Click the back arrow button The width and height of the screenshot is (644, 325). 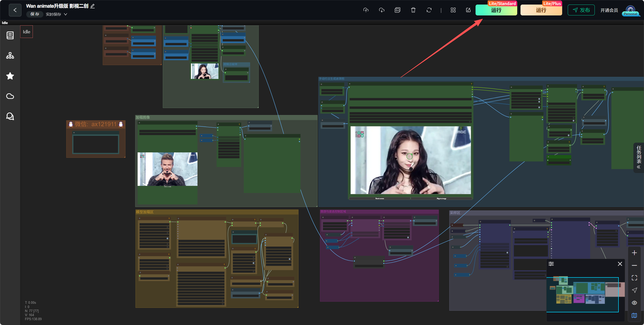tap(15, 10)
